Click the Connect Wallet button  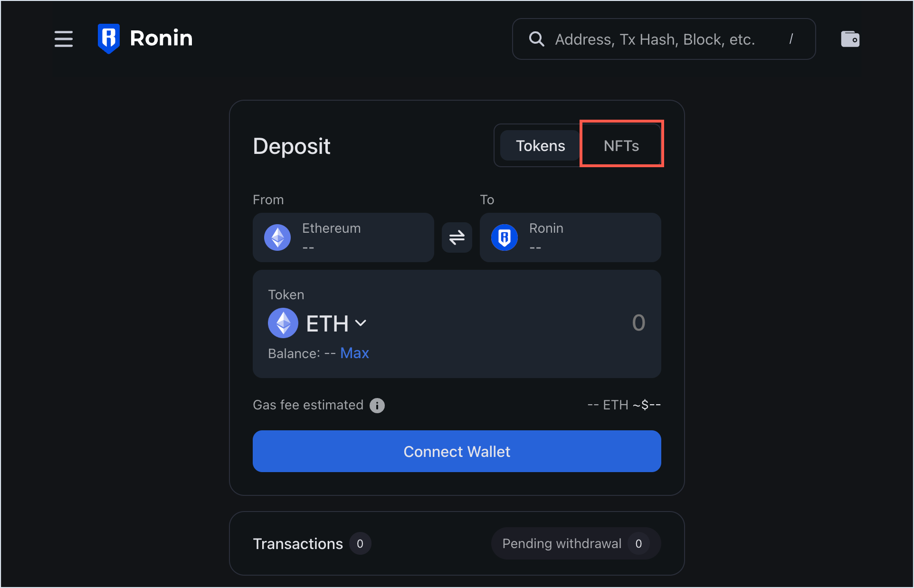pos(456,451)
